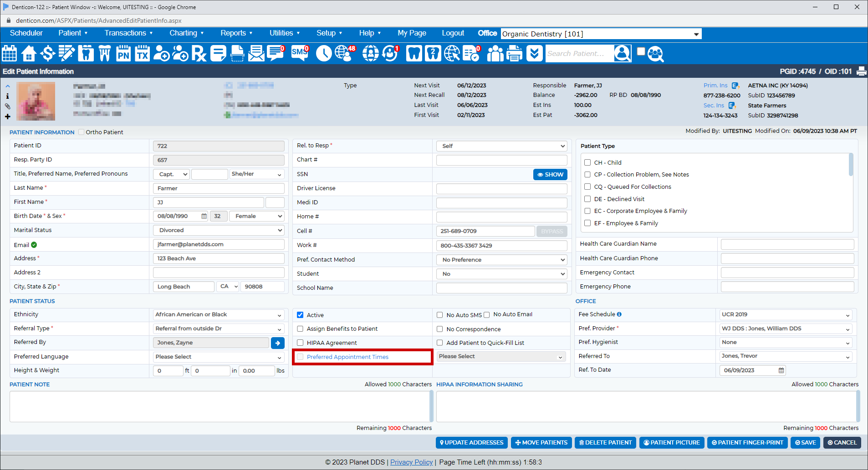Open the sticky note icon
The width and height of the screenshot is (868, 470).
tap(218, 53)
